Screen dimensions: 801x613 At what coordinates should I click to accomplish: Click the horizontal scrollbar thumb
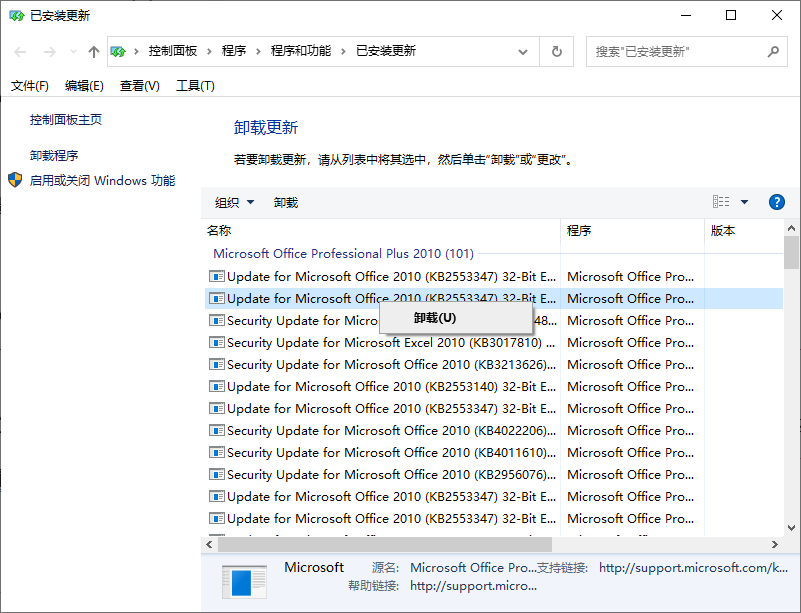[385, 545]
